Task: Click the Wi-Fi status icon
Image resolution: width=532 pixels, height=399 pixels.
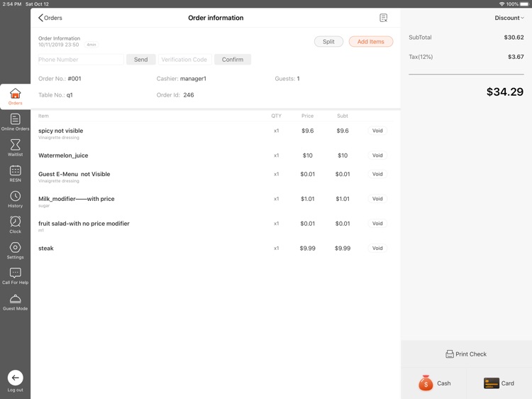Action: (501, 4)
